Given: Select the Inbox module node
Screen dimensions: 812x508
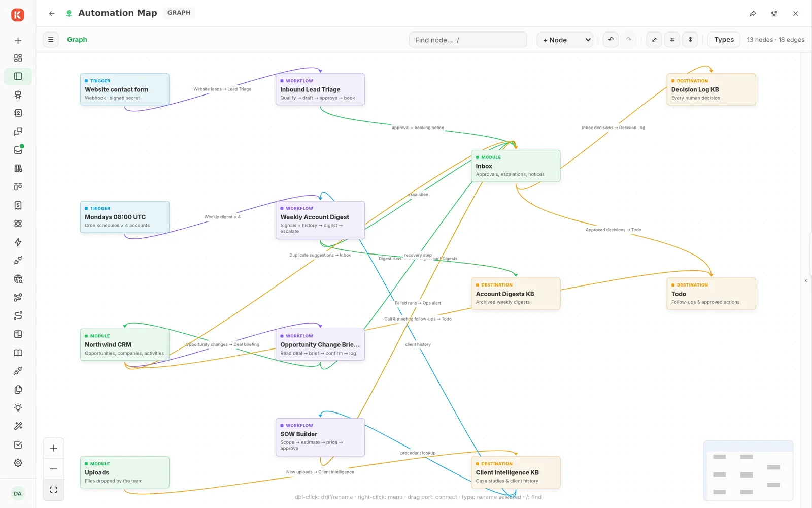Looking at the screenshot, I should coord(516,166).
